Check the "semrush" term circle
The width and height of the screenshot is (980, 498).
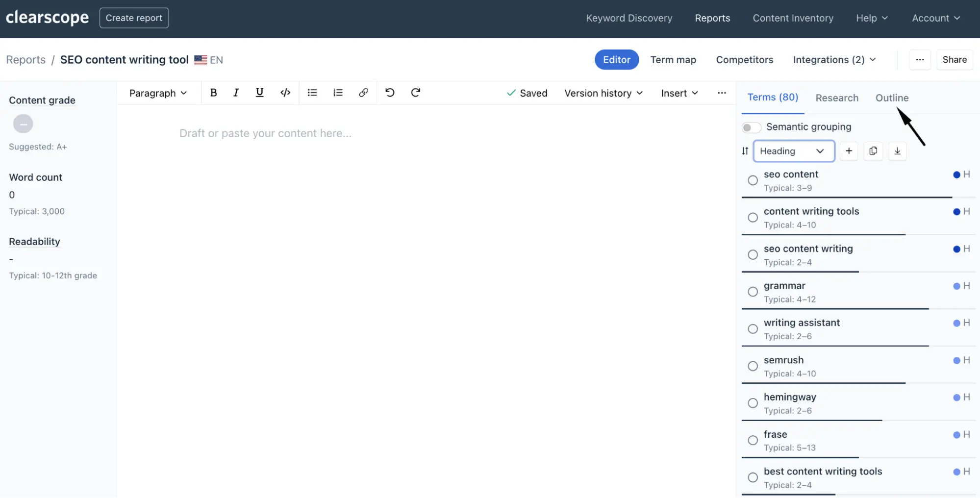[753, 366]
